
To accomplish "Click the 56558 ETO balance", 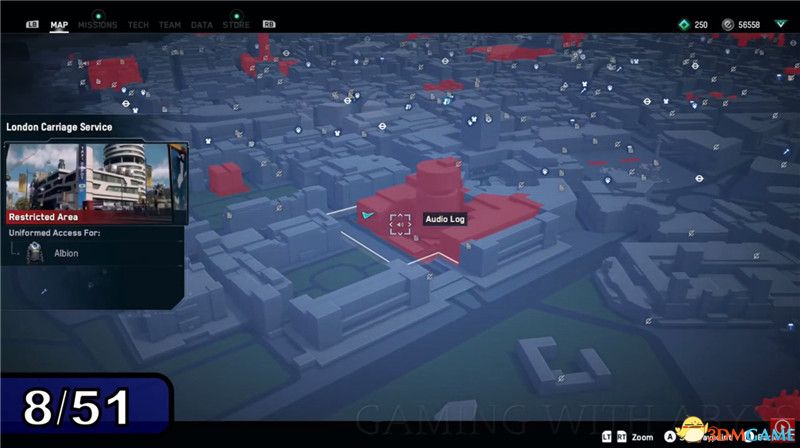I will 749,24.
